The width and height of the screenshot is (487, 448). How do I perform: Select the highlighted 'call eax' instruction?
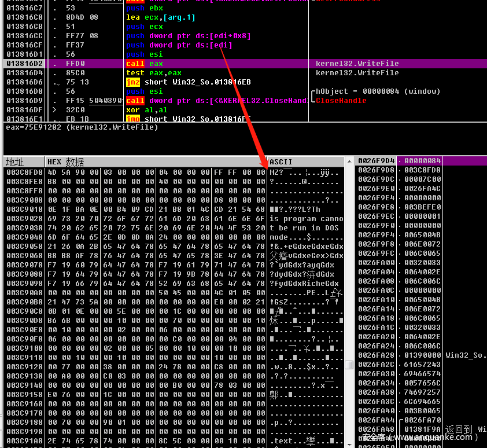click(x=145, y=64)
